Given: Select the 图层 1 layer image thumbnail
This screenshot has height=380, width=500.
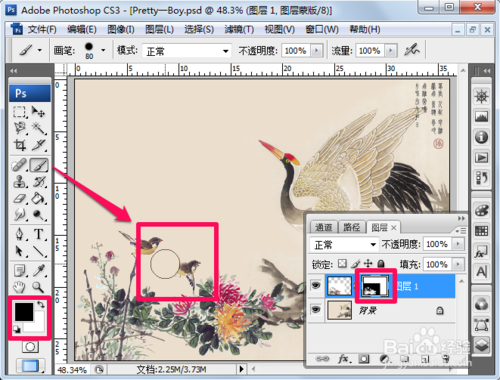Looking at the screenshot, I should [x=339, y=286].
